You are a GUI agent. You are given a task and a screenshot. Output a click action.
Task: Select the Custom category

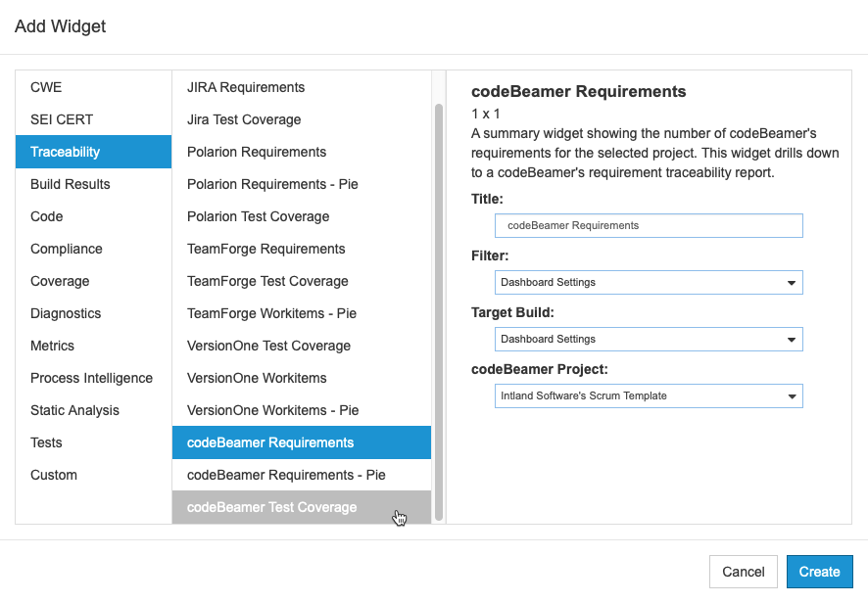93,475
